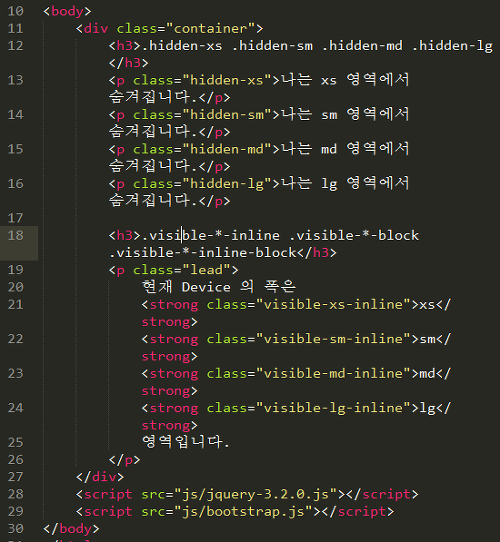Click line number 16 in gutter

coord(16,184)
